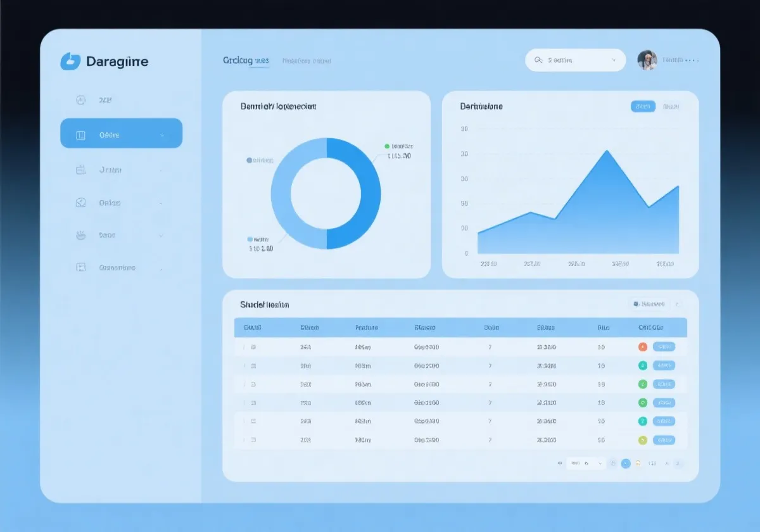Click the first sidebar item's circular icon
Image resolution: width=760 pixels, height=532 pixels.
(x=80, y=100)
